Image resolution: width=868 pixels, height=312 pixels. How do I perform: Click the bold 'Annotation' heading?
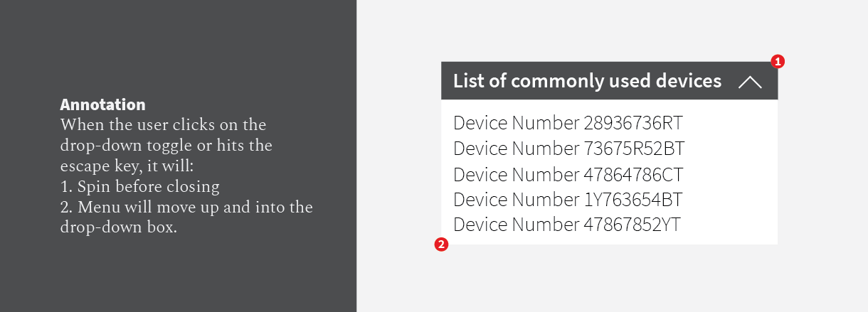point(102,105)
